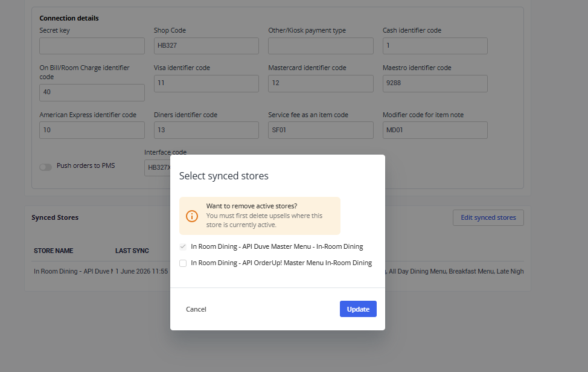Screen dimensions: 588x372
Task: Click the STORE NAME column header
Action: tap(54, 251)
